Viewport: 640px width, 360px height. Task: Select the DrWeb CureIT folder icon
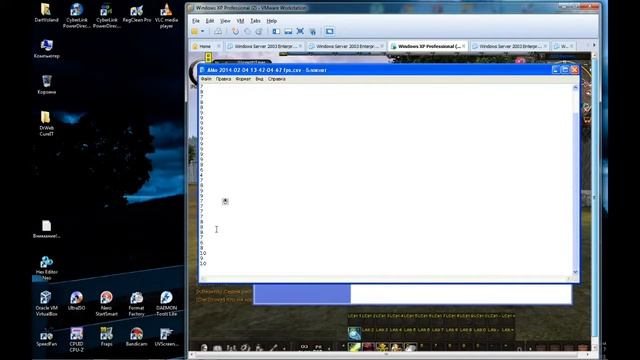coord(46,123)
